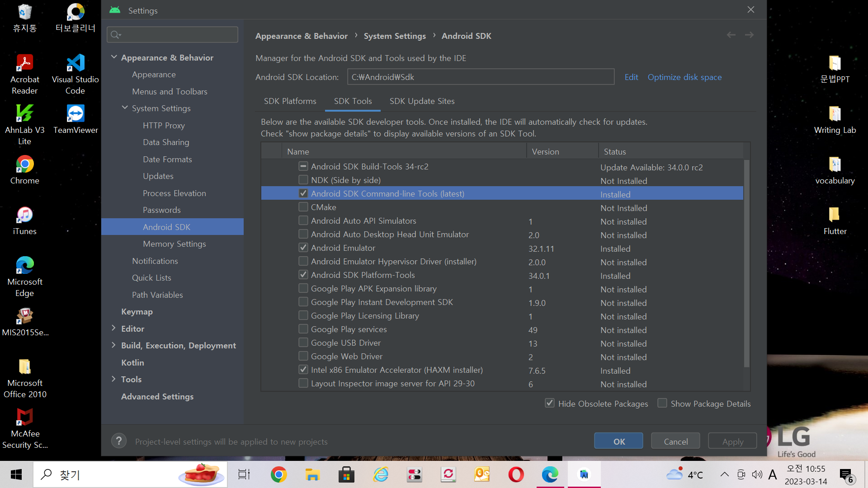
Task: Enable Show Package Details checkbox
Action: click(662, 403)
